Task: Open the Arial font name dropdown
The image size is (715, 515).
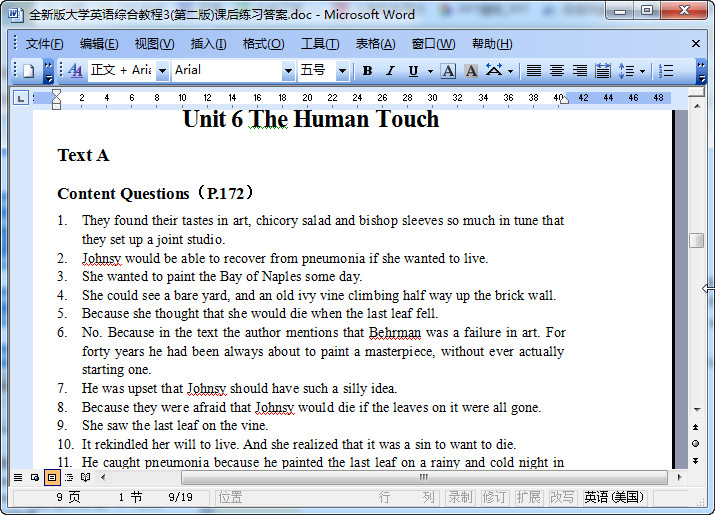Action: tap(288, 71)
